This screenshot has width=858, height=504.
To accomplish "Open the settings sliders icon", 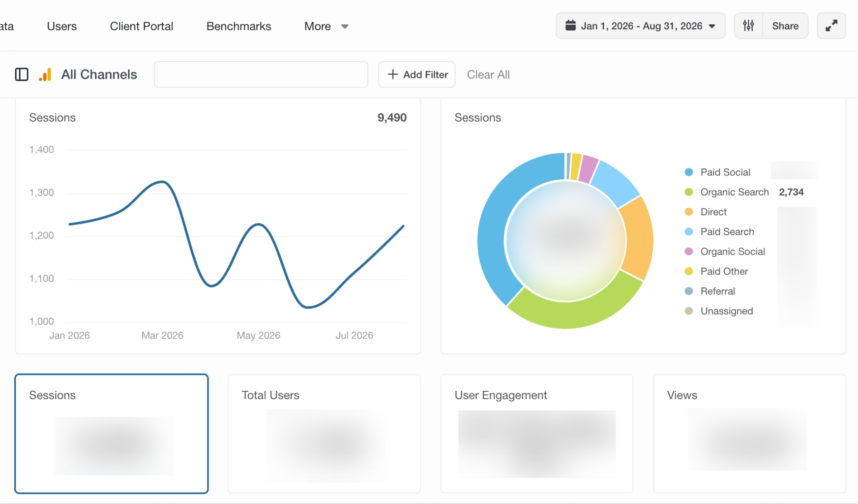I will coord(749,26).
